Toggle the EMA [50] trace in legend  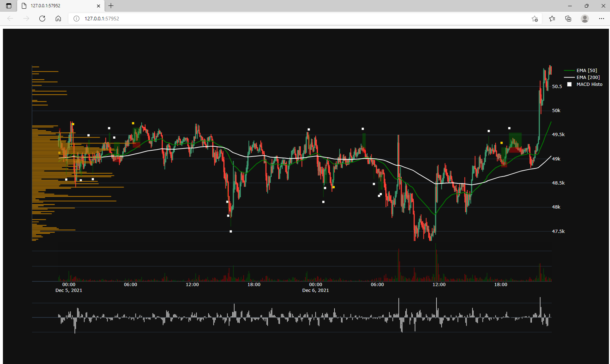(x=586, y=71)
